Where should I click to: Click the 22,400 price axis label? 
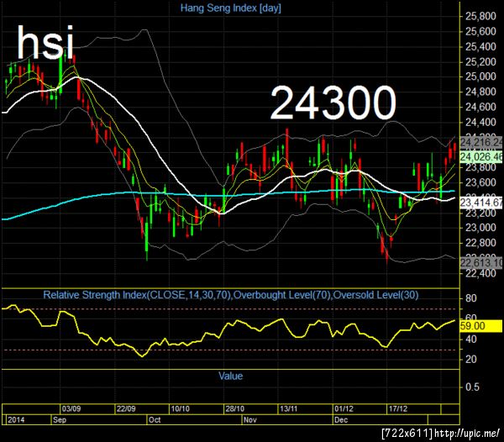pos(480,273)
